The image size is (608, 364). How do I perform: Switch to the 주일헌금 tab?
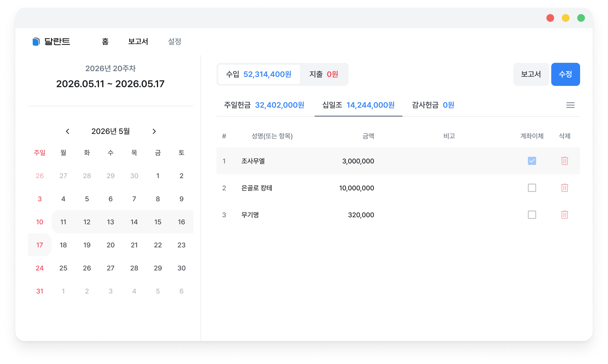point(264,105)
